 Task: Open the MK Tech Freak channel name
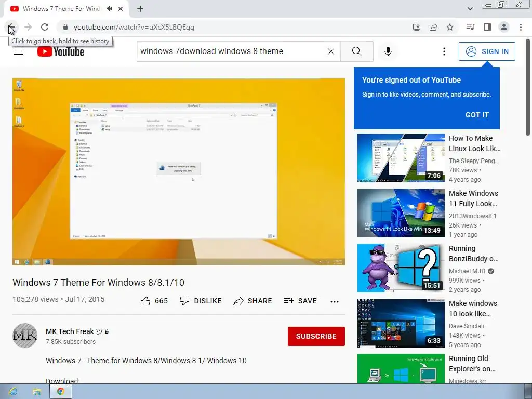point(77,331)
